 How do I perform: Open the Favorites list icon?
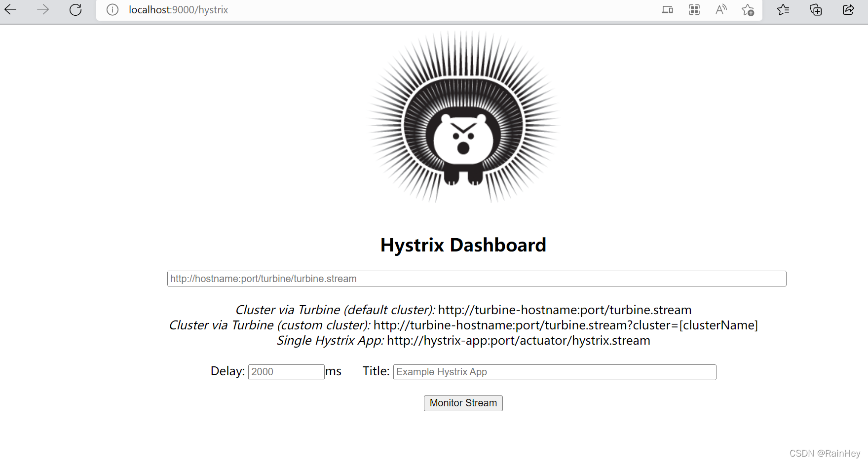tap(783, 9)
